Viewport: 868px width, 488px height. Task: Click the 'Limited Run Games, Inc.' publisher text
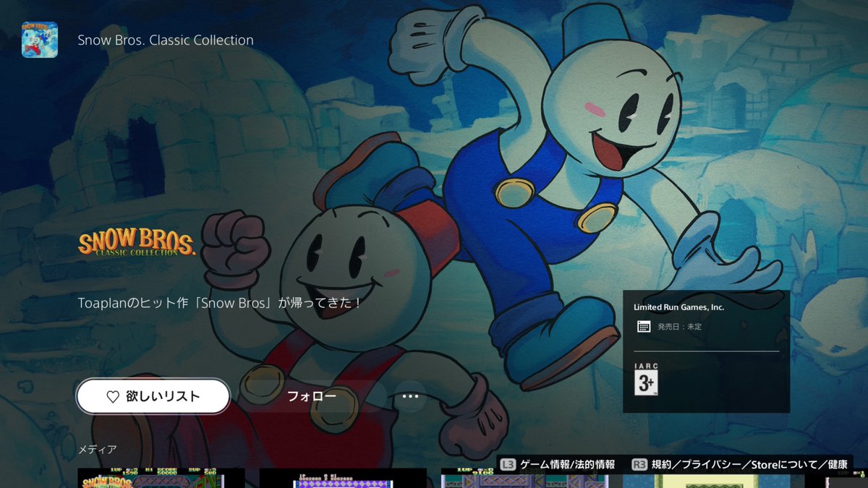point(678,307)
